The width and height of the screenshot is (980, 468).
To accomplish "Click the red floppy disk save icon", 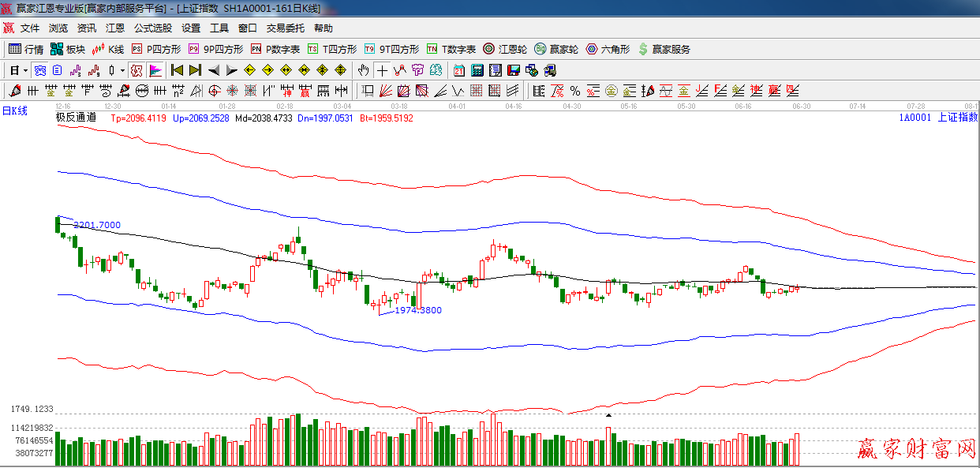I will [514, 70].
